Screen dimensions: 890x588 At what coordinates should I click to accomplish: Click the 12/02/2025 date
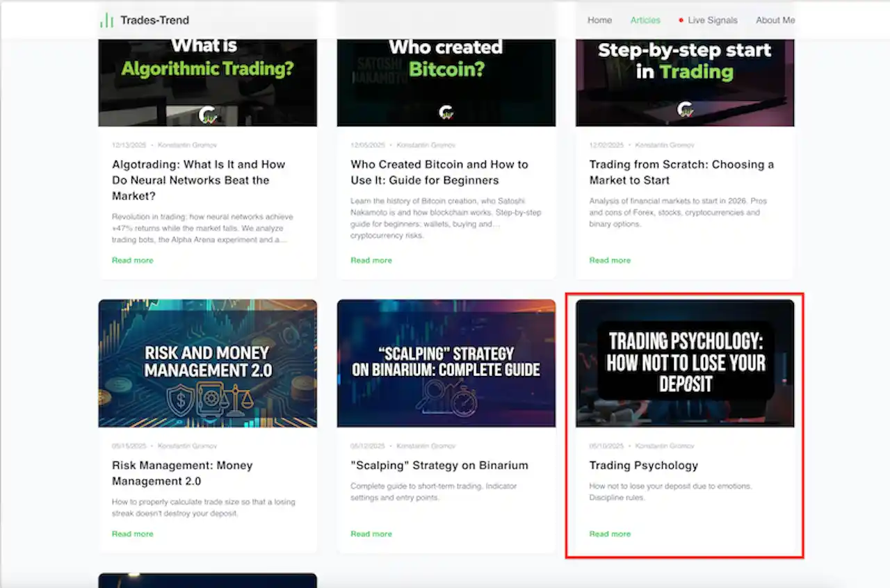tap(607, 145)
